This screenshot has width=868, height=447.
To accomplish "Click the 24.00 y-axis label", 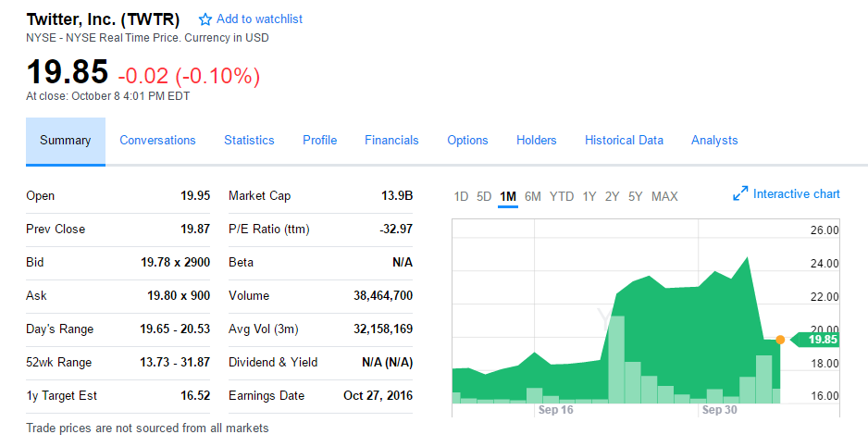I will point(825,264).
